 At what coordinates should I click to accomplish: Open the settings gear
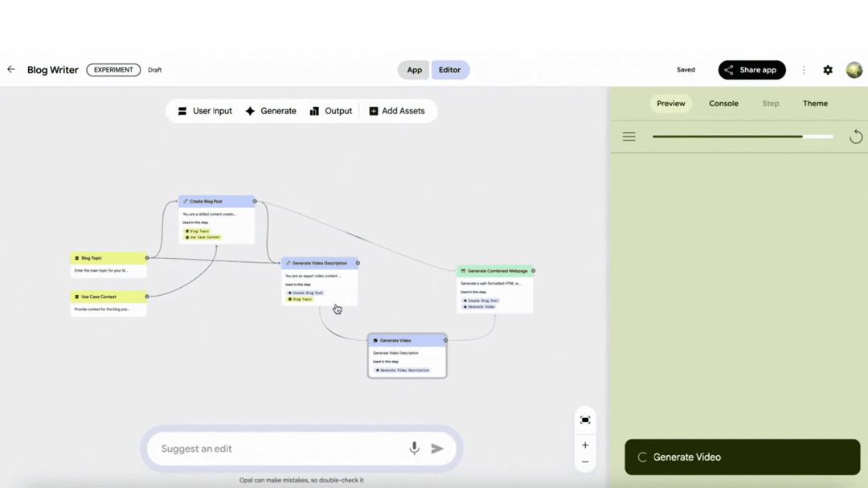828,70
